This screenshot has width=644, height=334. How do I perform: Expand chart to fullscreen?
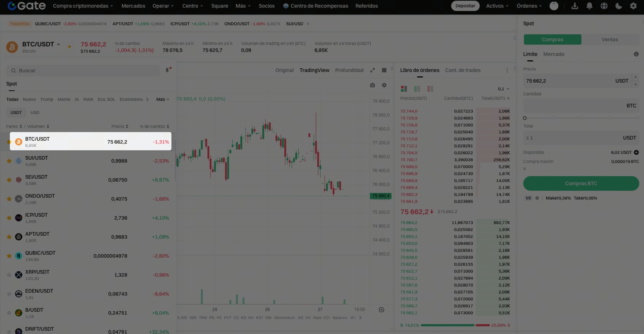(x=372, y=70)
